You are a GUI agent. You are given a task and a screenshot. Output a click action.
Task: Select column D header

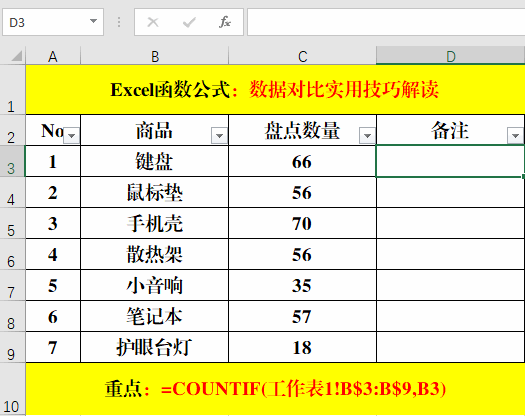(450, 56)
